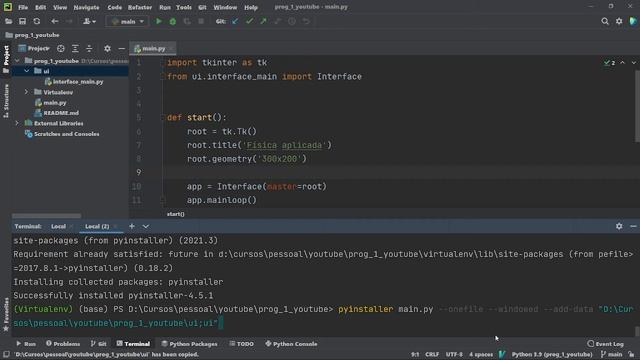Click the Save All icon
Viewport: 640px width, 360px height.
tap(22, 21)
